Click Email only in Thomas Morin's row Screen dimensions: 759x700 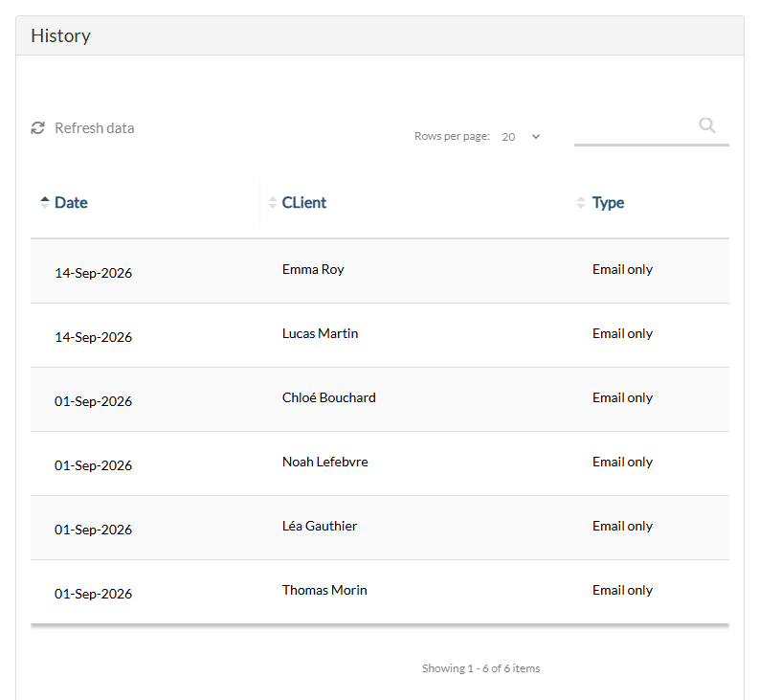[x=622, y=590]
